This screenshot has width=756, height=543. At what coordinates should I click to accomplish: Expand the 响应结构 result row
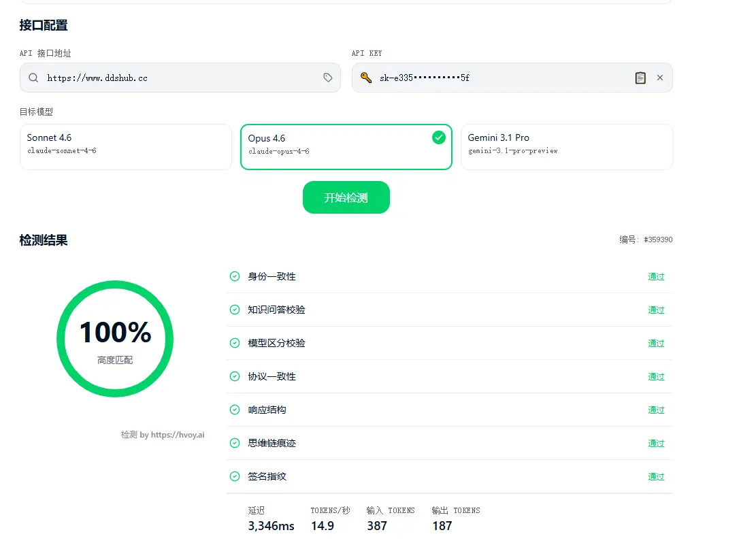(x=449, y=410)
